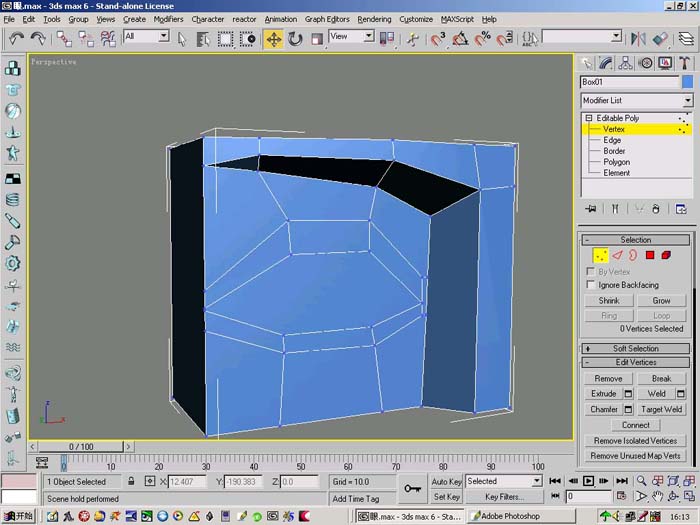Toggle Percent Snap icon
This screenshot has height=525, width=700.
(482, 39)
